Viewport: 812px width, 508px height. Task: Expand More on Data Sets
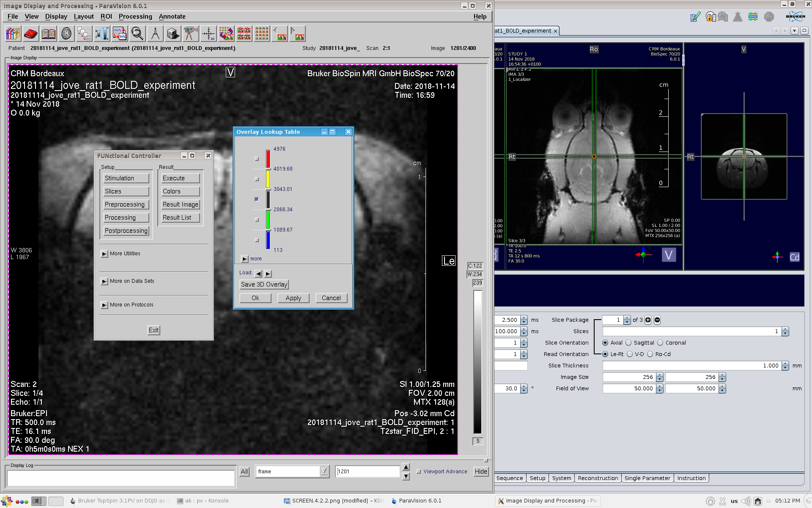pyautogui.click(x=104, y=282)
